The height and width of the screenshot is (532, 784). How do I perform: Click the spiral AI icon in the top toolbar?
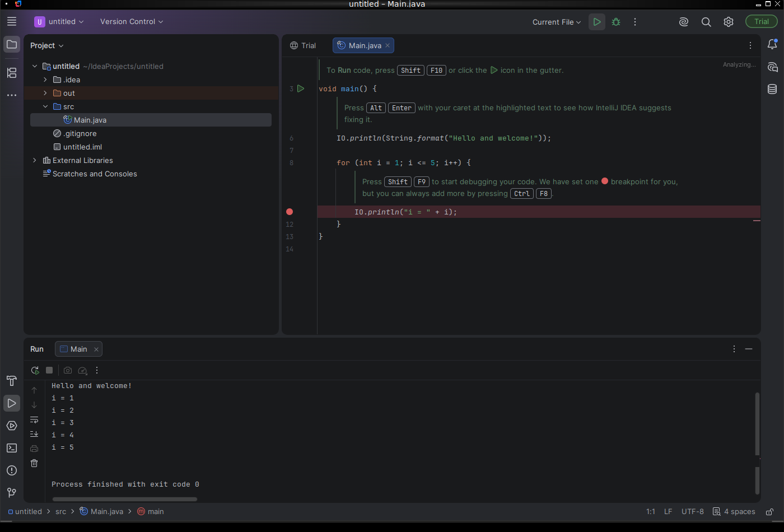684,22
